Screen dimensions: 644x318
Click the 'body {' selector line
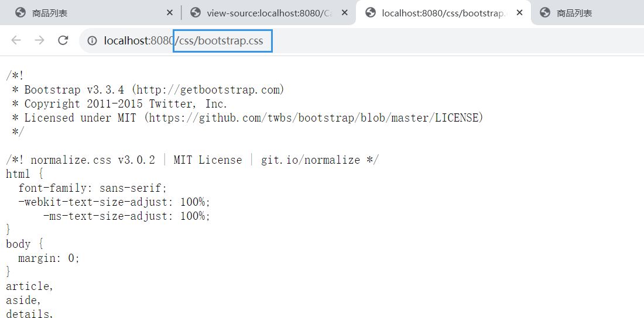25,244
